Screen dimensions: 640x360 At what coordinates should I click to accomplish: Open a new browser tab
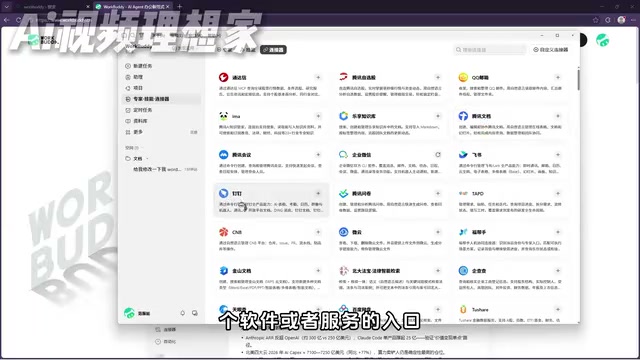tap(179, 7)
